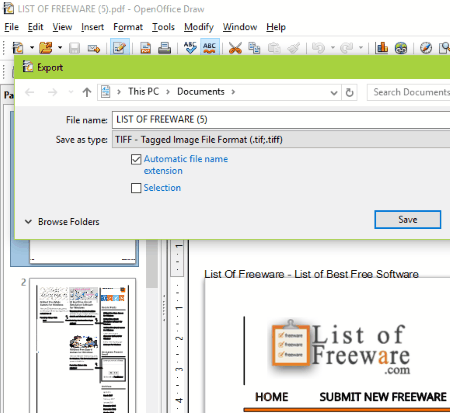Click the Navigator compass icon
The image size is (450, 413).
click(x=426, y=48)
